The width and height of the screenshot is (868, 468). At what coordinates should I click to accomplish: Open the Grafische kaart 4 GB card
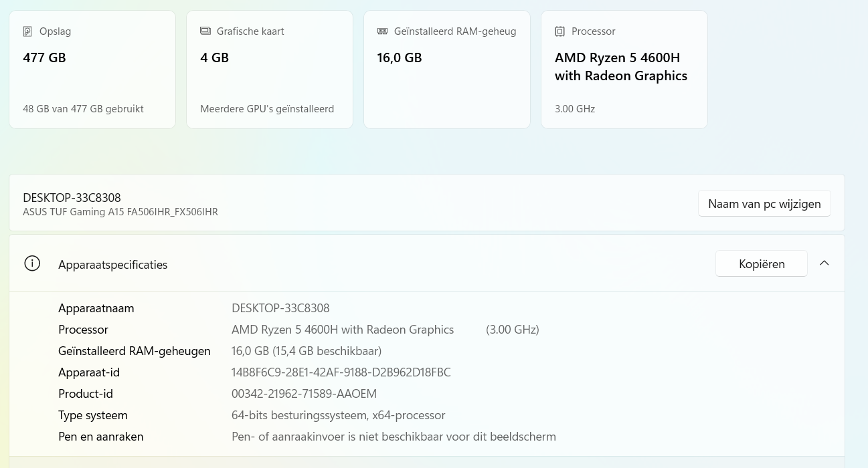[x=270, y=70]
